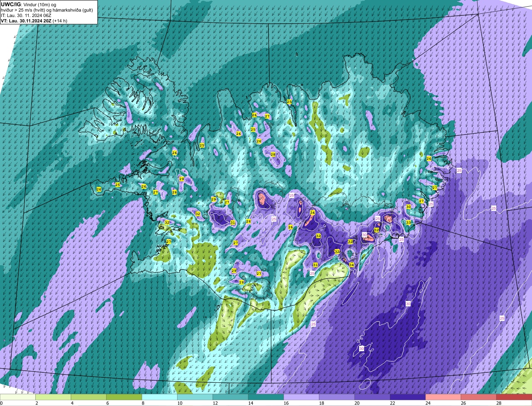Select the bold 'VT: Lau. 30.11.2024 20Z' line

[x=34, y=20]
